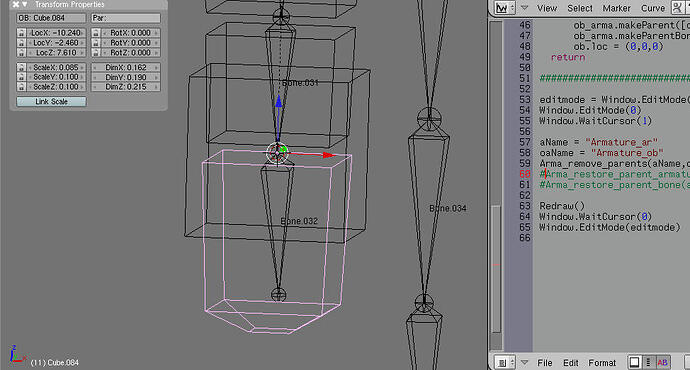Toggle the ScaleX lock icon

point(22,67)
